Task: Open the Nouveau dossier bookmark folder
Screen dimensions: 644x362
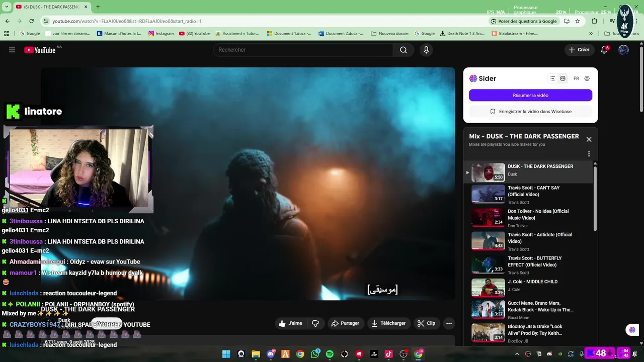Action: click(390, 34)
